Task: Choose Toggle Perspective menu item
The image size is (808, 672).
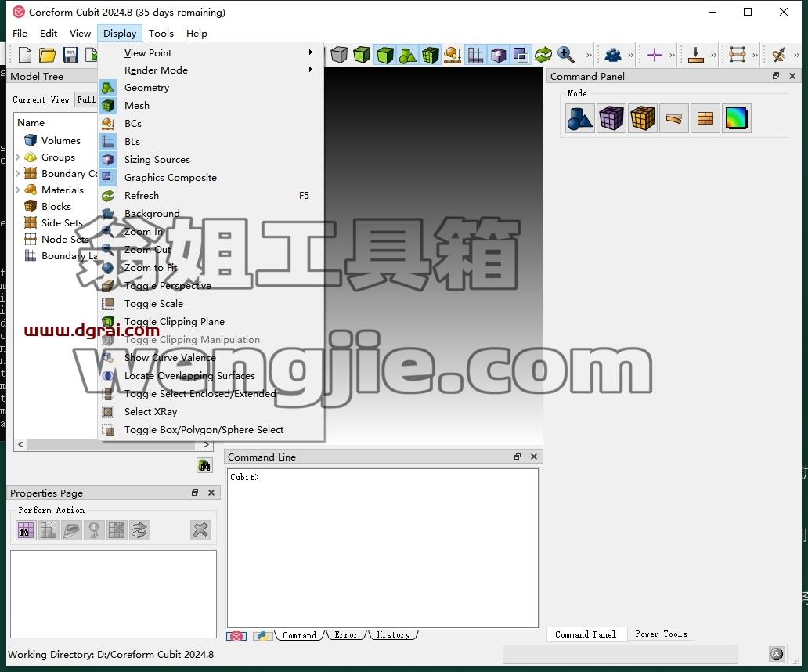Action: point(211,286)
